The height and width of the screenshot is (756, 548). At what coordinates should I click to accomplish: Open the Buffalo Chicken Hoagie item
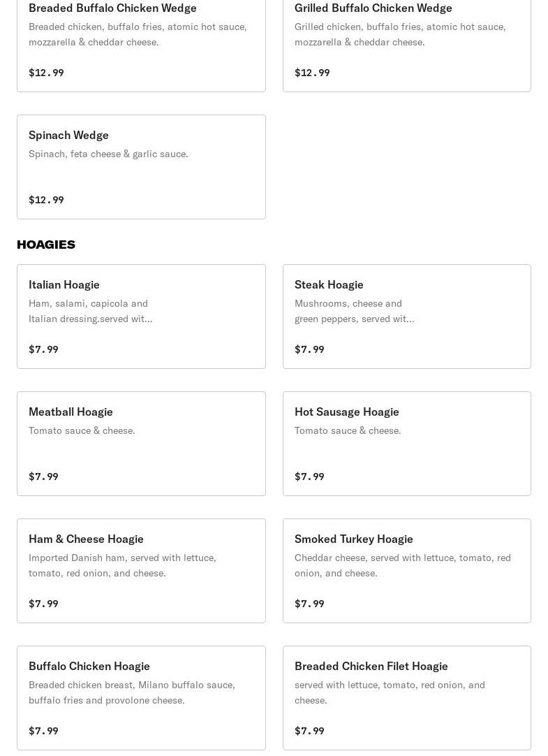[141, 698]
